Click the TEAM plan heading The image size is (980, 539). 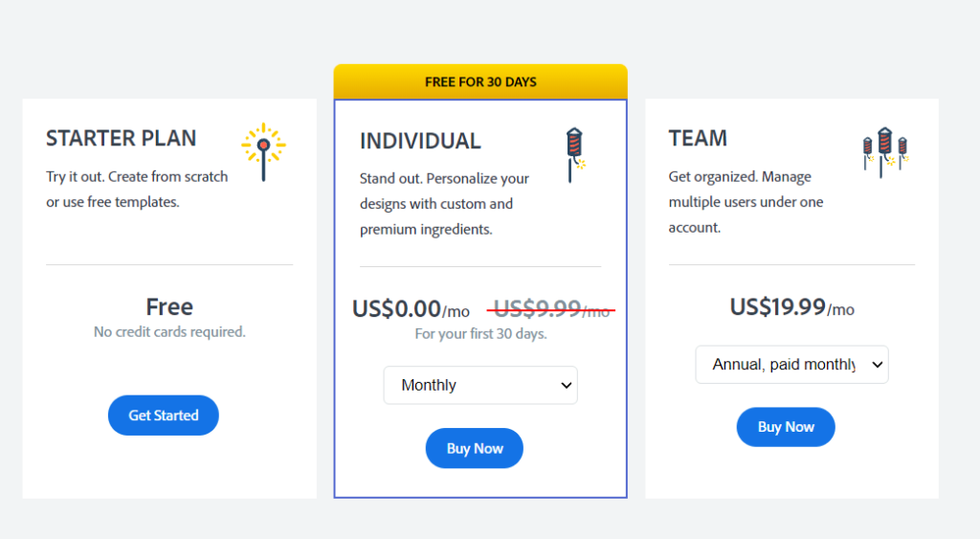tap(698, 138)
